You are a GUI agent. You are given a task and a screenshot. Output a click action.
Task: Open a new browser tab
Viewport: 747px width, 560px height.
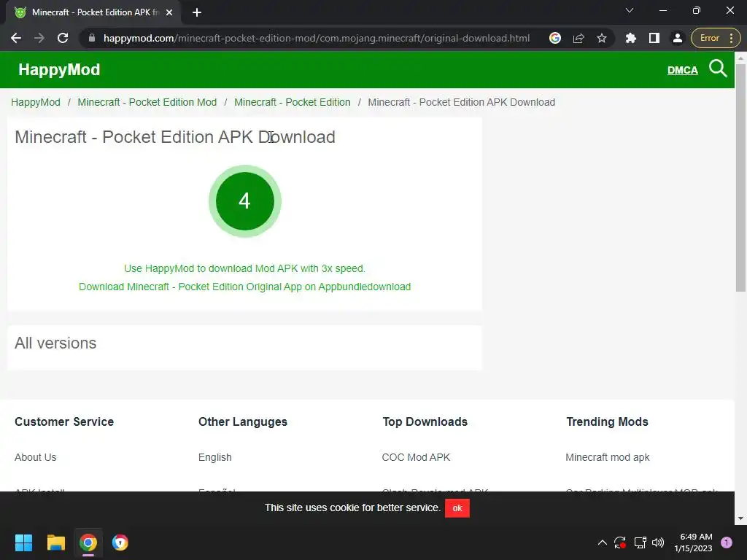click(x=197, y=12)
